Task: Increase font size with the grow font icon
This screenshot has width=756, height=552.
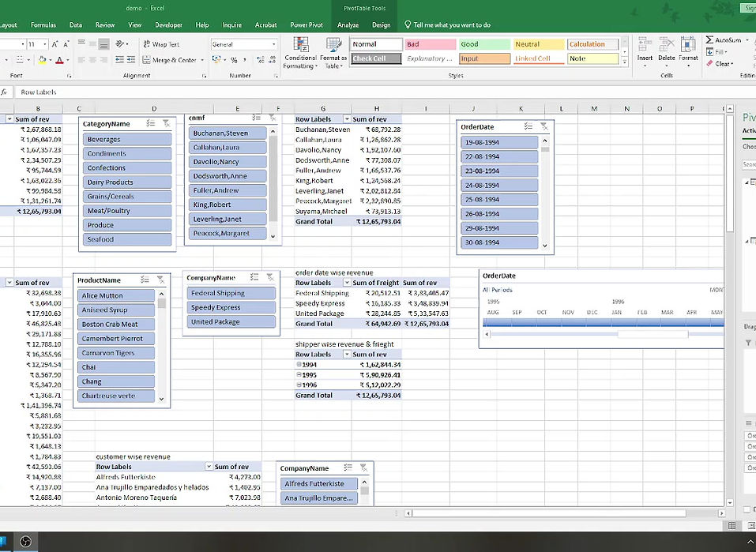Action: click(55, 44)
